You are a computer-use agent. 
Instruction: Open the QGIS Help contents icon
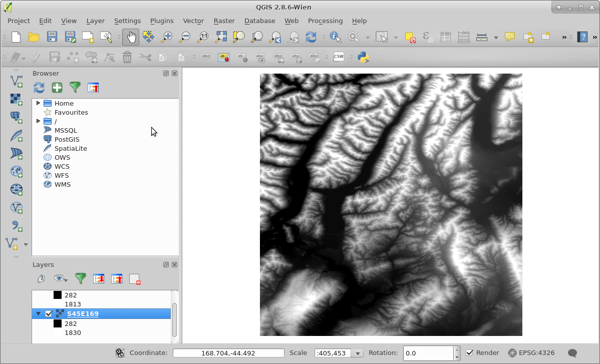tap(582, 37)
